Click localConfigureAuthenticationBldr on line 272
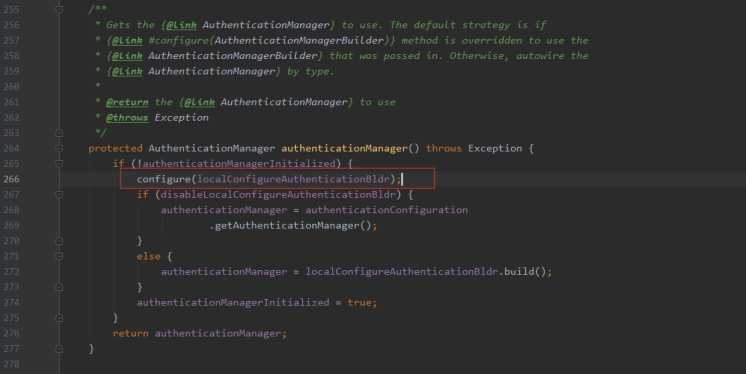The width and height of the screenshot is (746, 374). click(402, 272)
